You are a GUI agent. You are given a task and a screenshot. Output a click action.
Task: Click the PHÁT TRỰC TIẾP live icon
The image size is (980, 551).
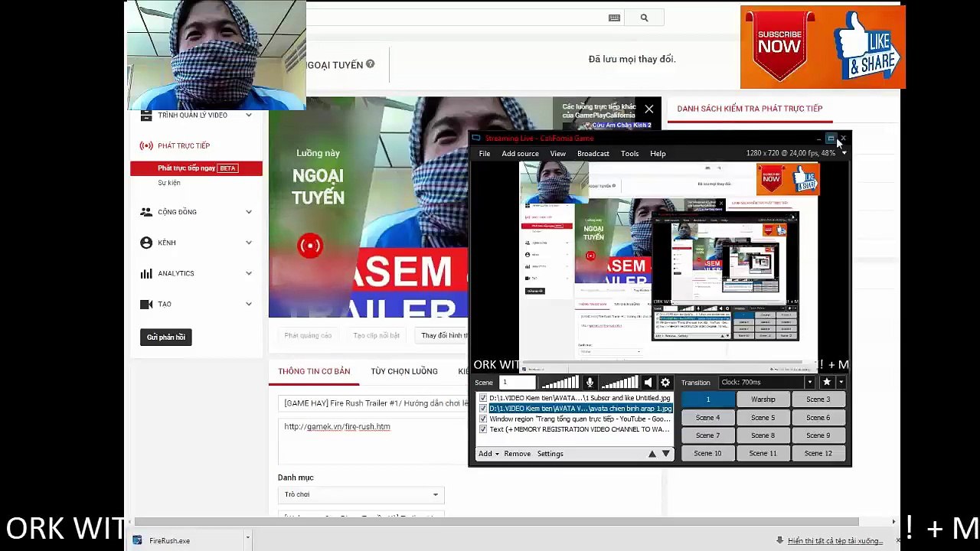point(146,145)
